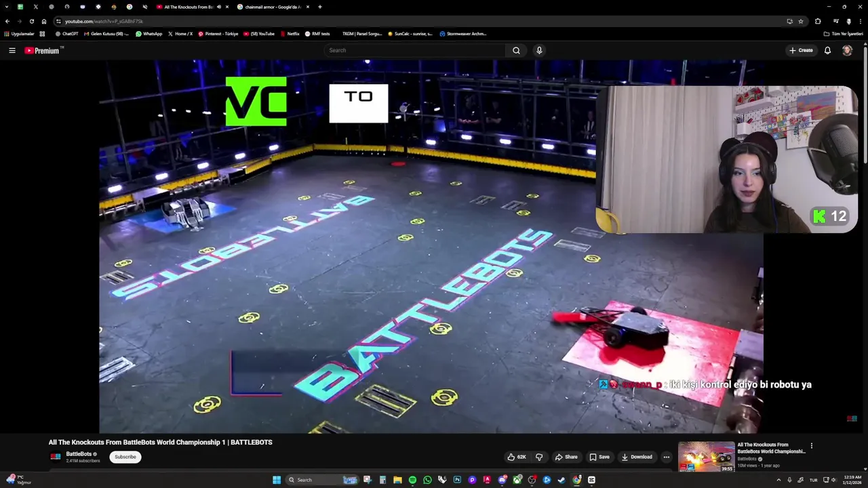Open the Pinterest - Türkiye bookmark
The width and height of the screenshot is (868, 488).
pyautogui.click(x=218, y=34)
